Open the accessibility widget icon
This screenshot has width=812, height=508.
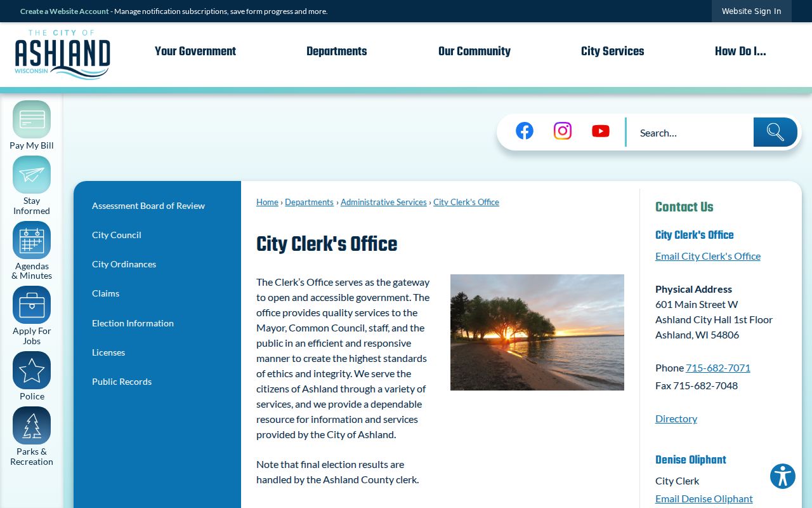(783, 476)
